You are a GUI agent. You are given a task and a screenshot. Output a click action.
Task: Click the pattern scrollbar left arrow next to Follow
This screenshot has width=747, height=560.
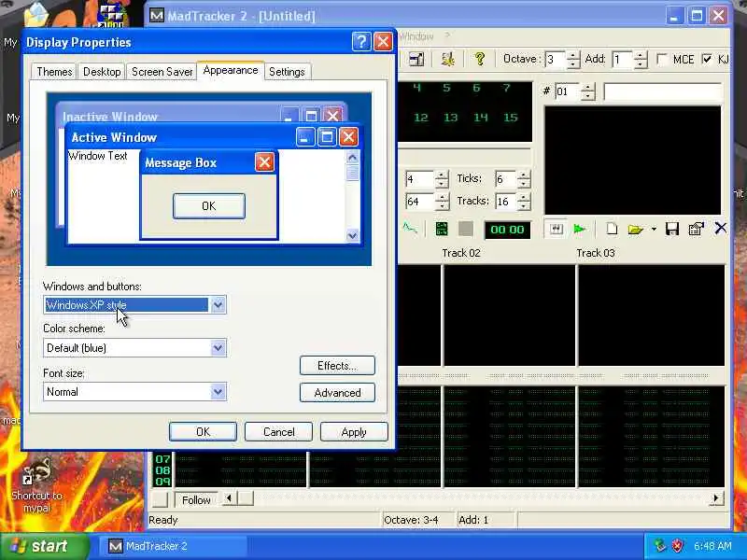click(x=229, y=498)
